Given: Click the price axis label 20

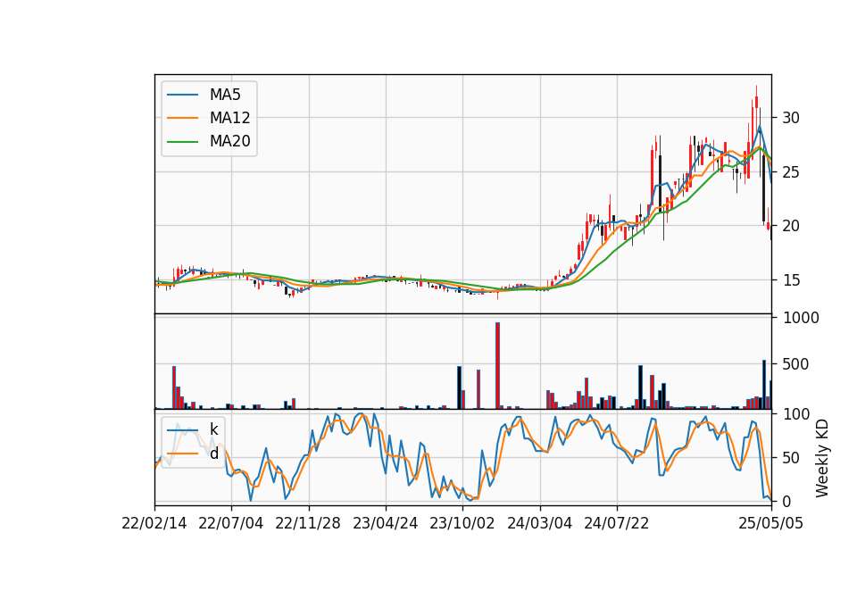Looking at the screenshot, I should tap(791, 226).
